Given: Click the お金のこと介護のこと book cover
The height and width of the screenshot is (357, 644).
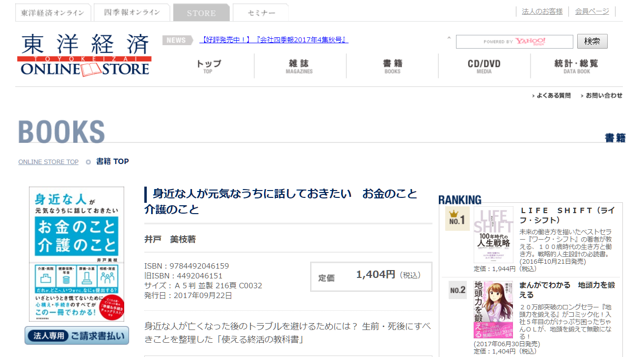Looking at the screenshot, I should tap(77, 254).
